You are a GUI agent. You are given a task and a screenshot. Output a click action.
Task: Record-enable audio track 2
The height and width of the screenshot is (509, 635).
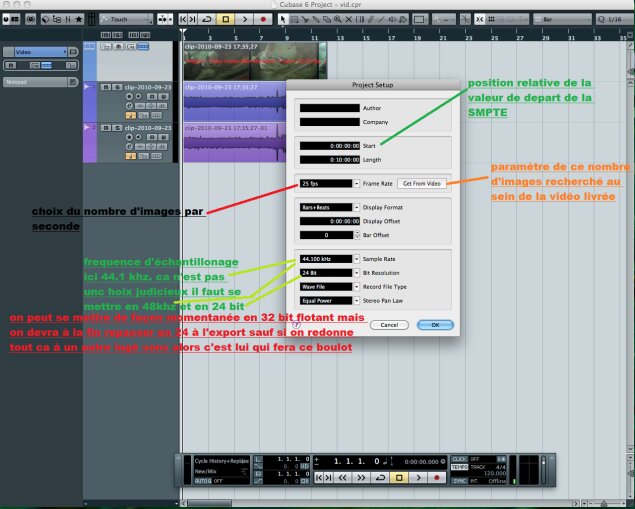[129, 137]
